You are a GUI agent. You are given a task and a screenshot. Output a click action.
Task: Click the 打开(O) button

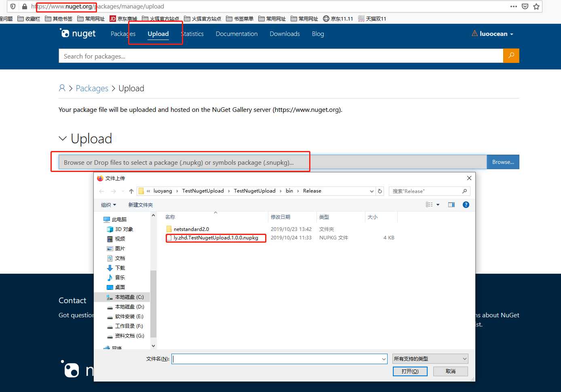click(410, 371)
